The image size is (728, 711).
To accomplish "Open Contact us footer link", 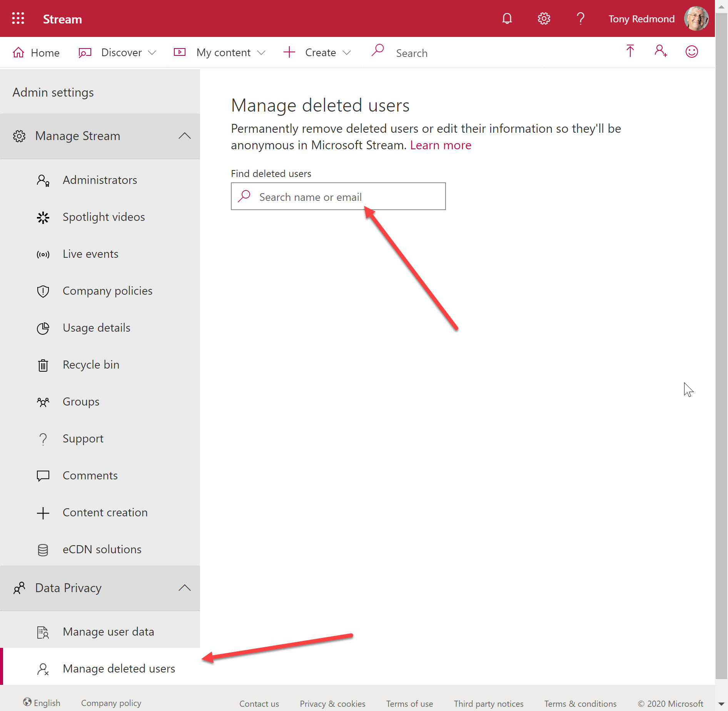I will 259,704.
